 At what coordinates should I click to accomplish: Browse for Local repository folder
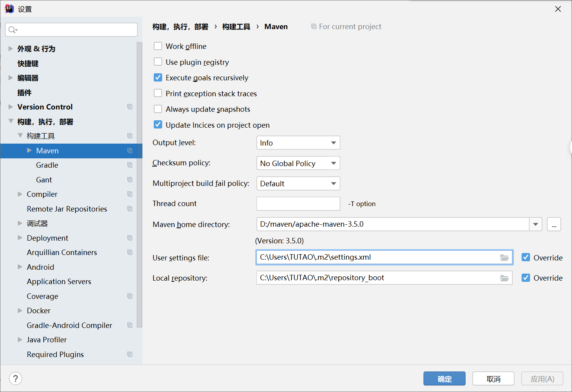click(x=504, y=278)
